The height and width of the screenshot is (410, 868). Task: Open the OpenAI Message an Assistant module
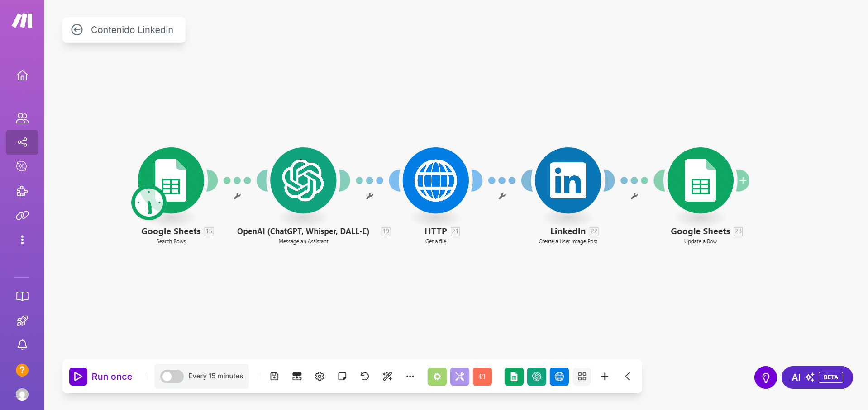click(303, 180)
